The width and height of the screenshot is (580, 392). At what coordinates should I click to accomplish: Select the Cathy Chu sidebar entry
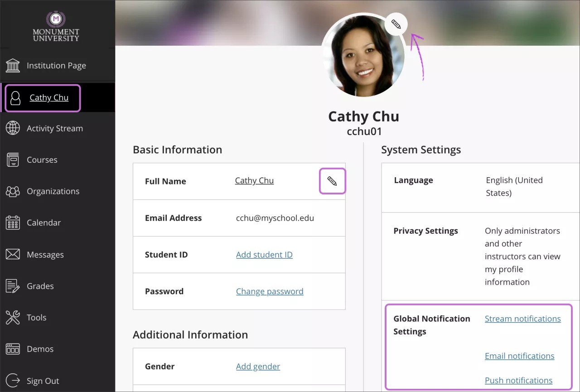coord(48,97)
